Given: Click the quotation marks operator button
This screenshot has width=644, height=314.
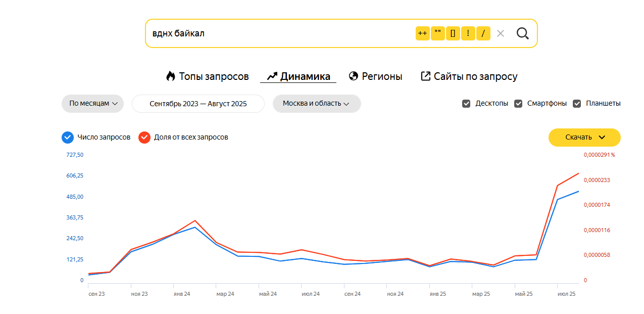Looking at the screenshot, I should tap(437, 33).
